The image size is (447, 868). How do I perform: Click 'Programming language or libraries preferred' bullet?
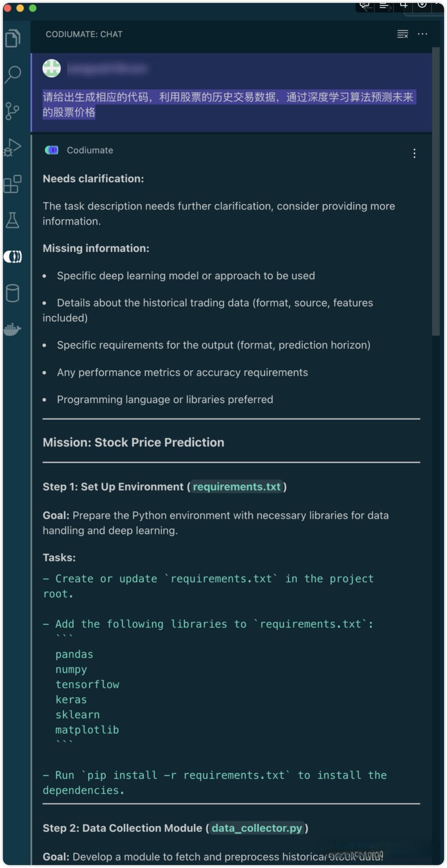click(165, 399)
